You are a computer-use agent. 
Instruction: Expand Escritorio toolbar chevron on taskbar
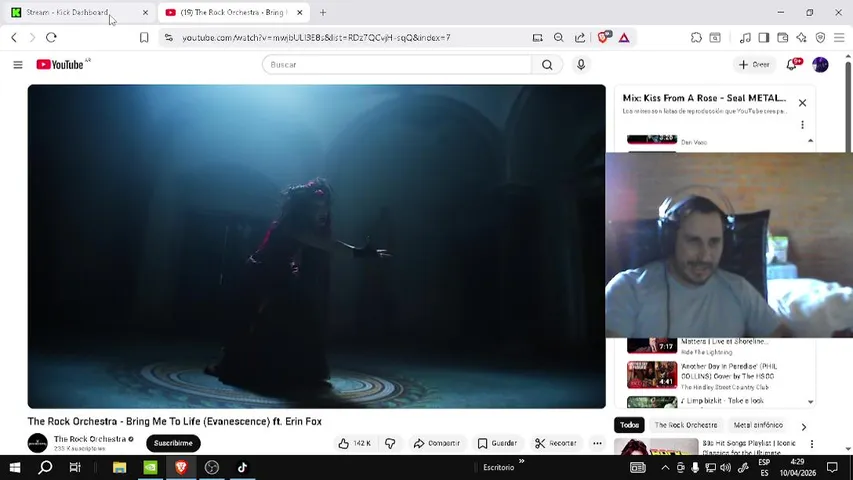tap(522, 461)
